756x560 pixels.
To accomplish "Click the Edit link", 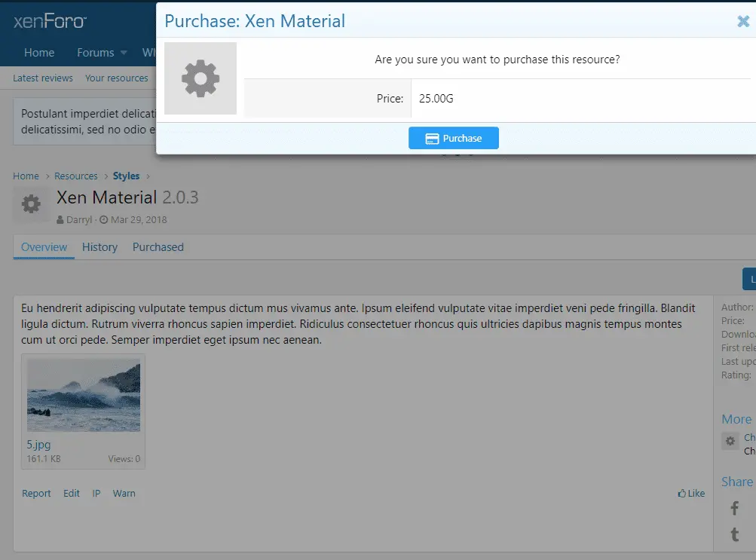I will point(72,494).
